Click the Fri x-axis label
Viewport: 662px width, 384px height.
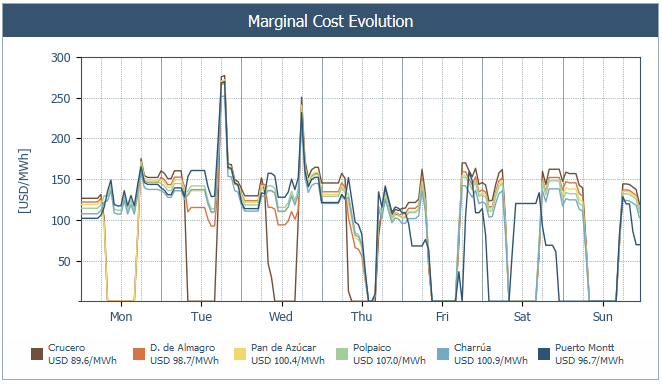(x=442, y=316)
